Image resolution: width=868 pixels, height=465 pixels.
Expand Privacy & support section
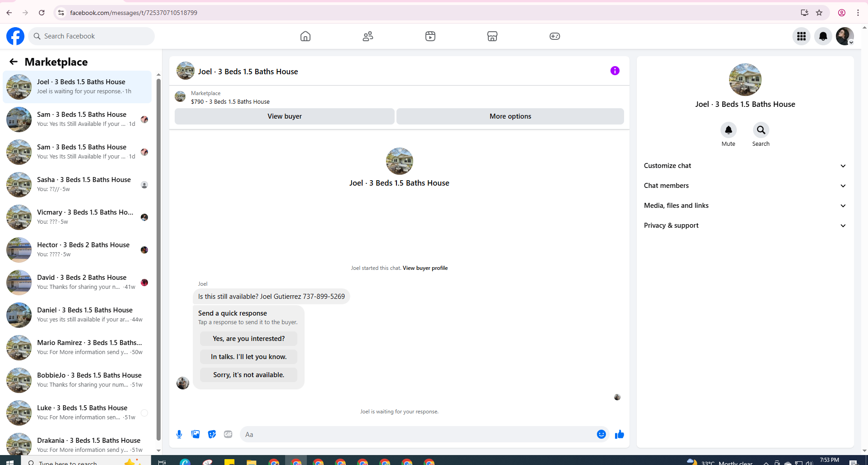click(x=745, y=225)
